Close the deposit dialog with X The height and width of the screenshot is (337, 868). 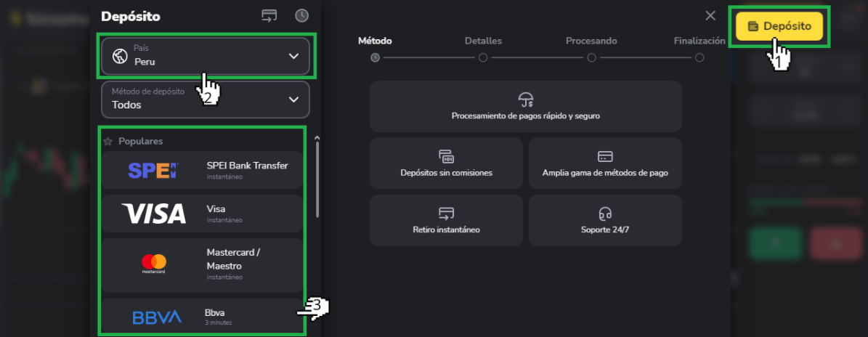(710, 16)
